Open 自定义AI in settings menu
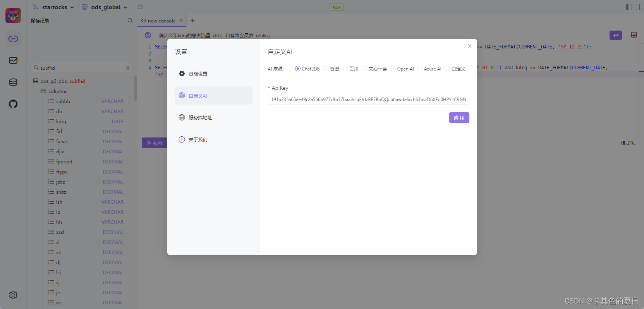Image resolution: width=644 pixels, height=309 pixels. click(214, 96)
